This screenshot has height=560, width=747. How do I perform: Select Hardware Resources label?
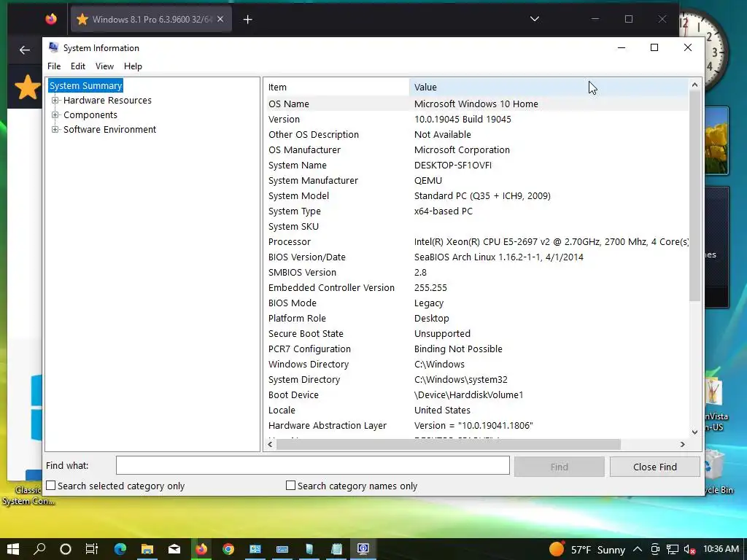point(107,101)
